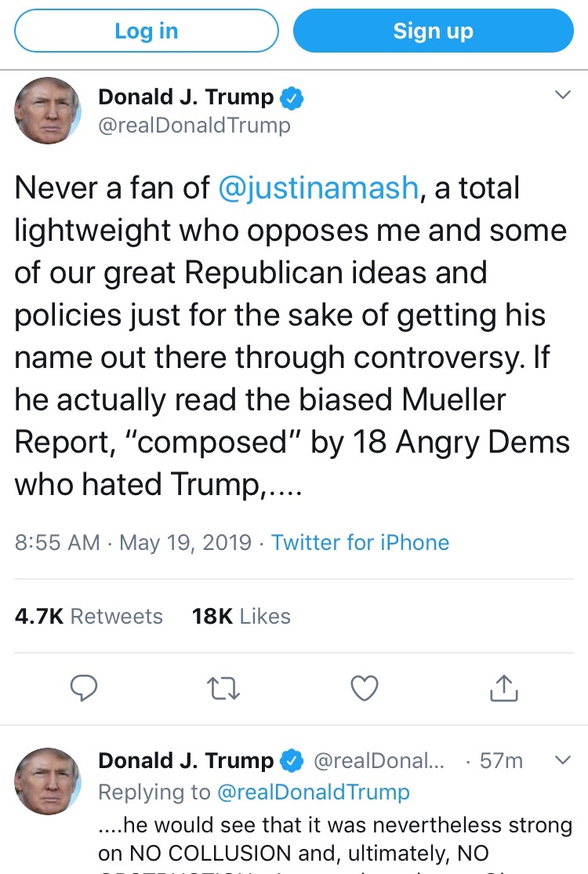Tap the share tweet icon

504,688
